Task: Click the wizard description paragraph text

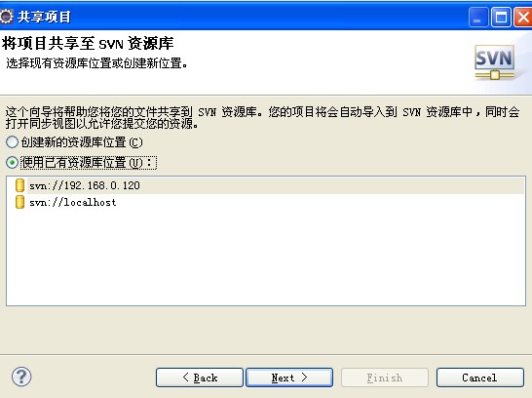Action: click(x=262, y=117)
